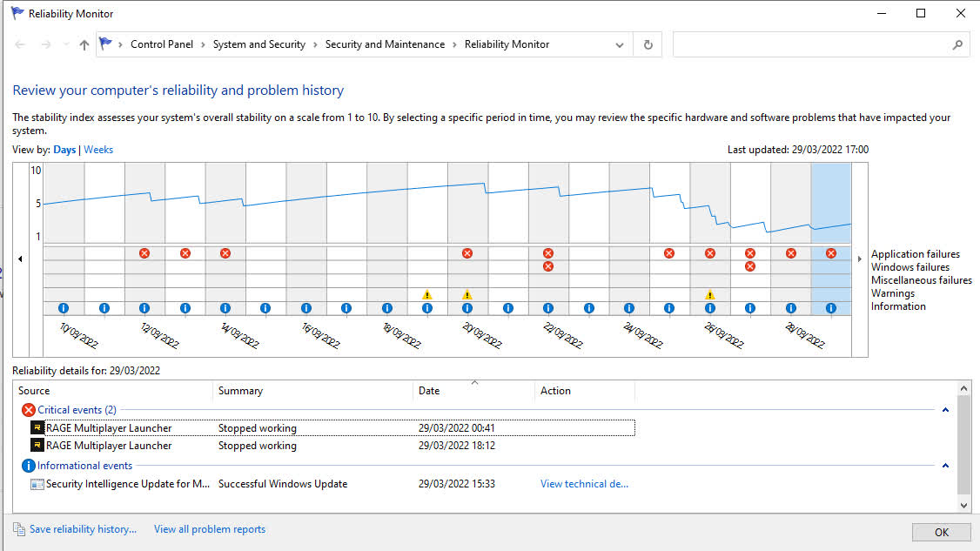Sort details by the Source column header
The image size is (980, 551).
tap(113, 390)
